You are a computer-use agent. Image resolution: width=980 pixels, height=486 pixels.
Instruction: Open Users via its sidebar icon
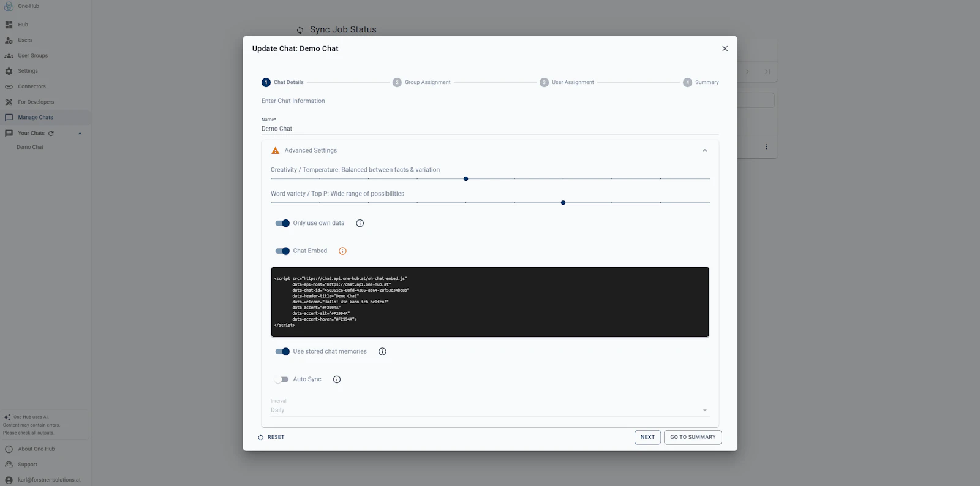click(x=9, y=40)
